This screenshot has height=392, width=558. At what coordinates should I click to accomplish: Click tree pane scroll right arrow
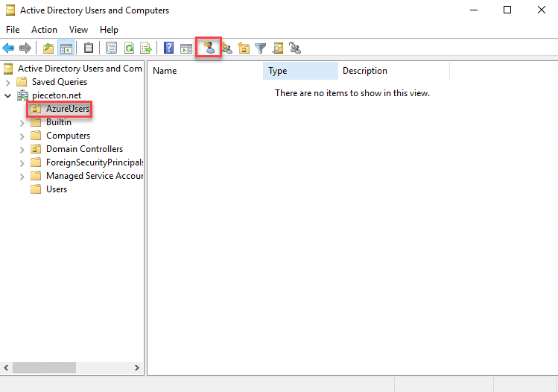[136, 367]
